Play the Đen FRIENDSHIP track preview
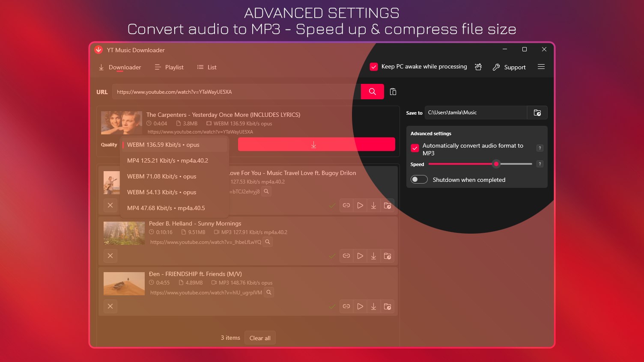Viewport: 644px width, 362px height. tap(360, 306)
